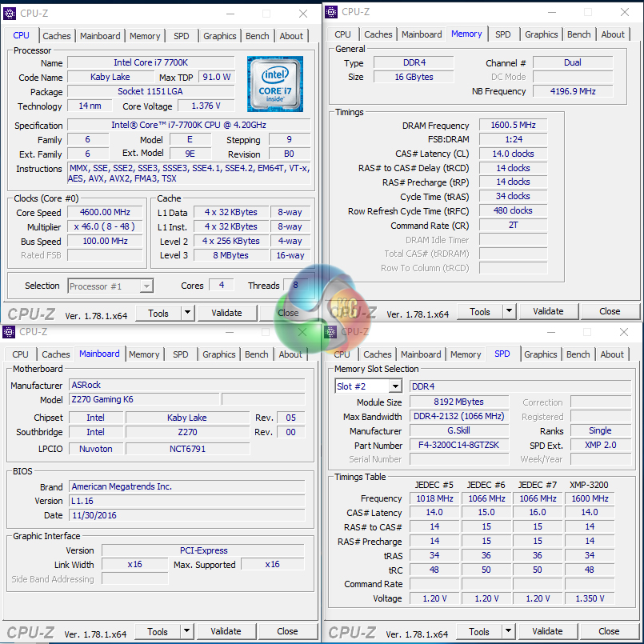Viewport: 644px width, 644px height.
Task: Click the Close button at bottom of SPD window
Action: pos(609,631)
